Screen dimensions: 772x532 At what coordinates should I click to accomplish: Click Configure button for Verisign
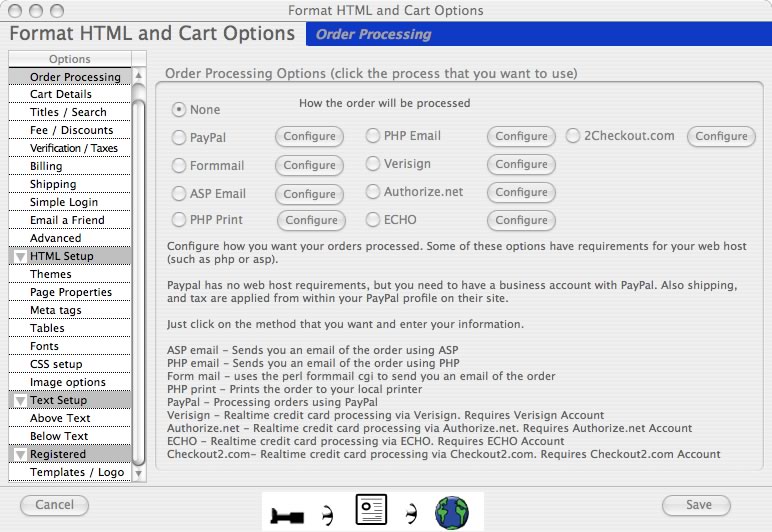pos(521,164)
